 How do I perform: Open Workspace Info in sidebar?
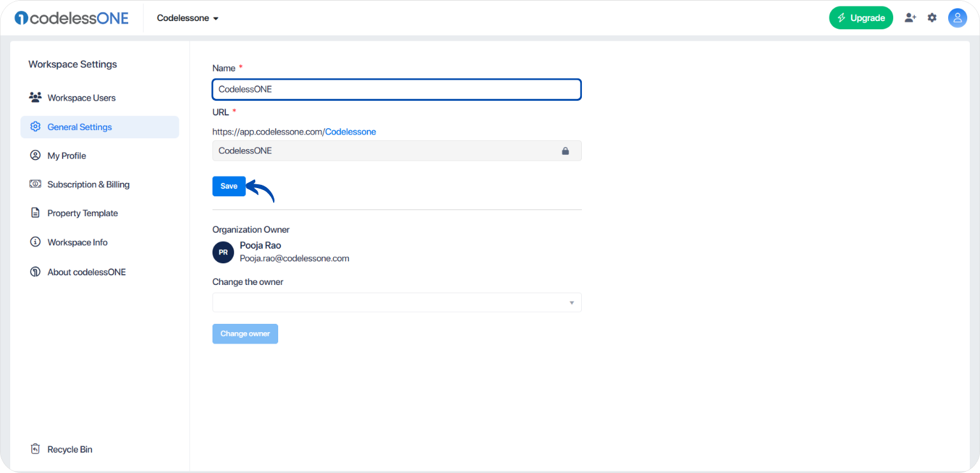[x=100, y=242]
